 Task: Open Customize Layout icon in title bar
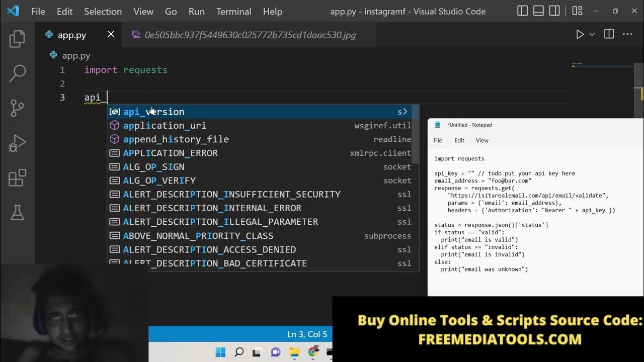coord(577,11)
